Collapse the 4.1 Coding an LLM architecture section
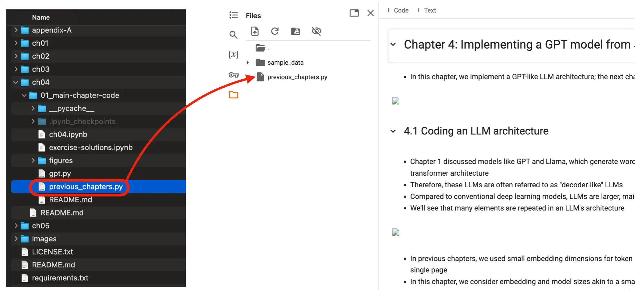Image resolution: width=644 pixels, height=297 pixels. (x=393, y=131)
